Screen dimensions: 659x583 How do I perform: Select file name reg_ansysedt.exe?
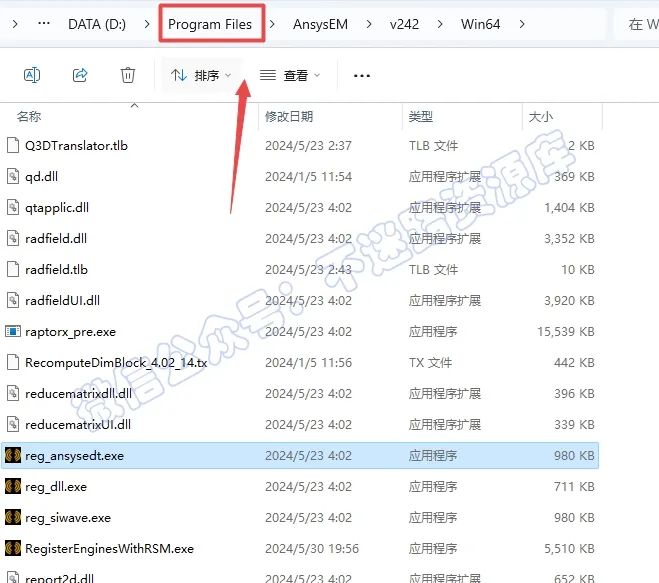[74, 456]
